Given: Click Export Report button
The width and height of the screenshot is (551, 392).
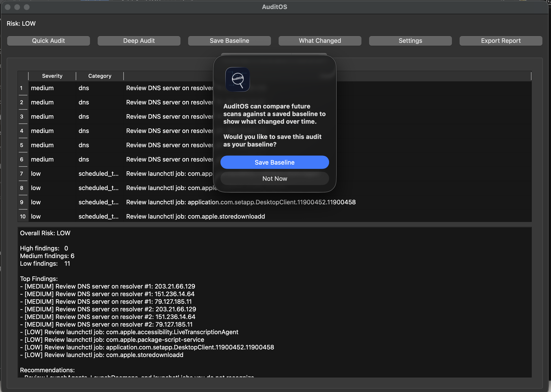Looking at the screenshot, I should 501,40.
